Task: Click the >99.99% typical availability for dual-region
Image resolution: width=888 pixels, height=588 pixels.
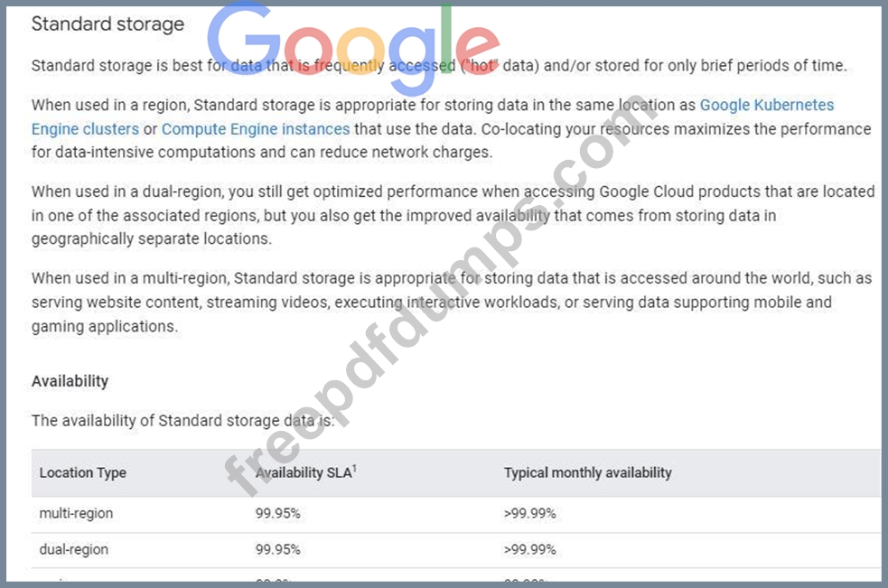Action: pyautogui.click(x=529, y=549)
